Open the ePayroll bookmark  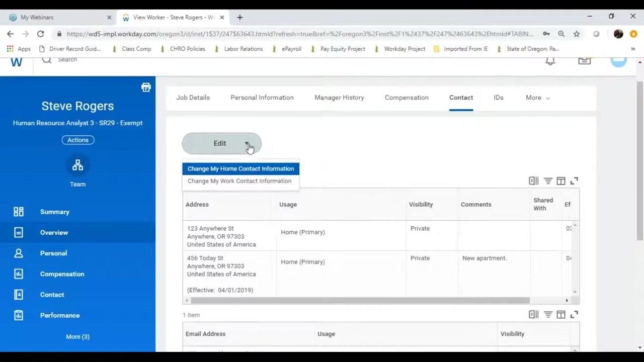pyautogui.click(x=287, y=49)
